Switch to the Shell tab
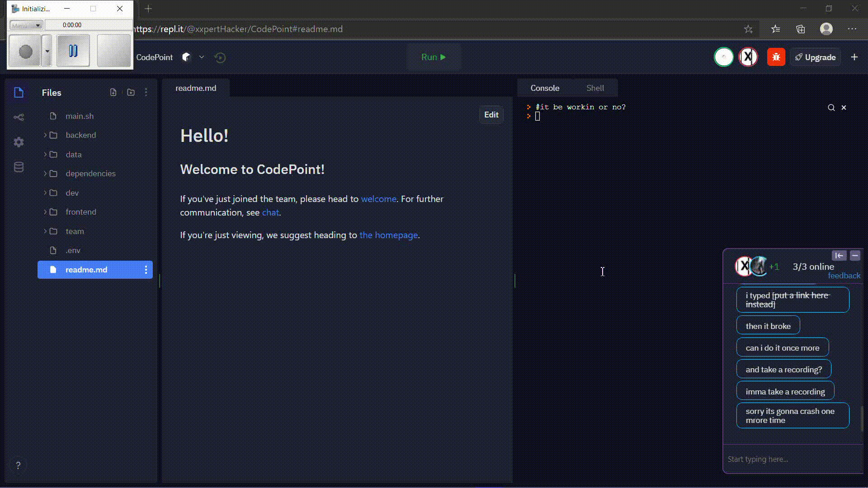The image size is (868, 488). click(595, 88)
